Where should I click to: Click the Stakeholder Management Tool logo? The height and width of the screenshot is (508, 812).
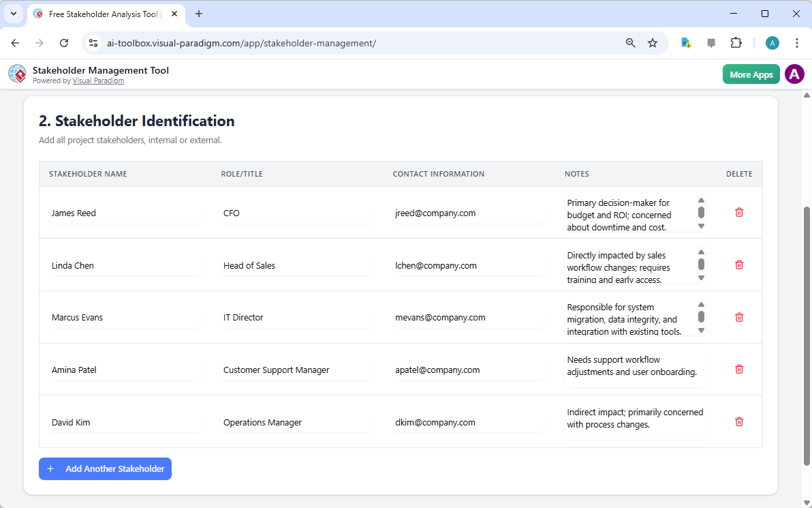[17, 74]
